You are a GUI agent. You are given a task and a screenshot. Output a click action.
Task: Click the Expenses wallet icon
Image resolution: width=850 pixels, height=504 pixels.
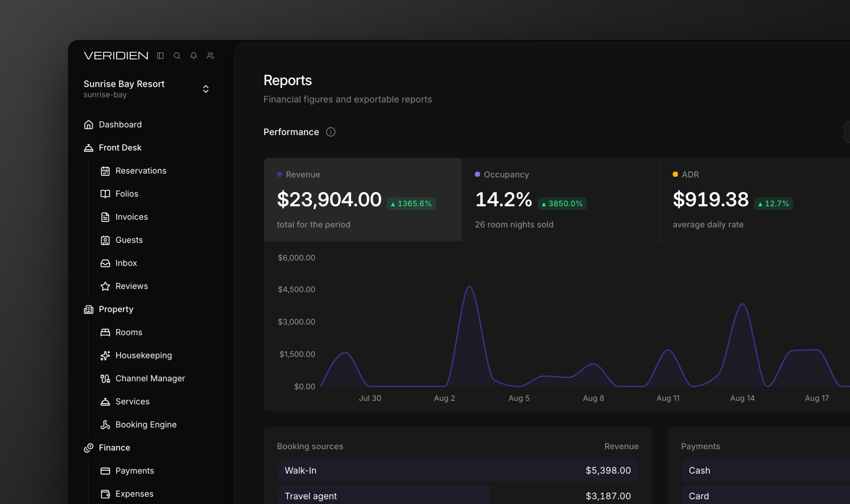coord(105,494)
